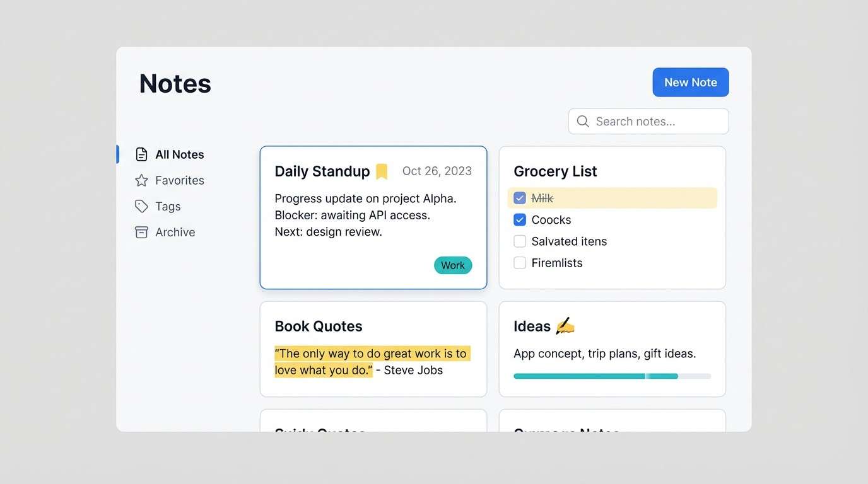Select the Tags label icon
The height and width of the screenshot is (484, 868).
[141, 206]
